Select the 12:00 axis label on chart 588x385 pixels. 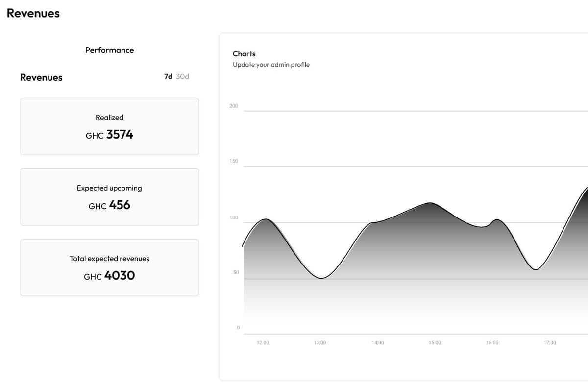(x=263, y=342)
